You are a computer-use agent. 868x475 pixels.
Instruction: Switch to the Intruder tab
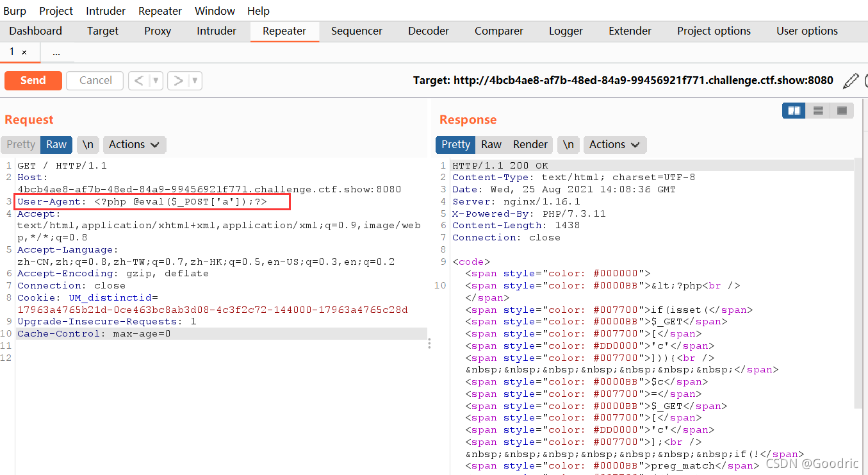pos(217,31)
